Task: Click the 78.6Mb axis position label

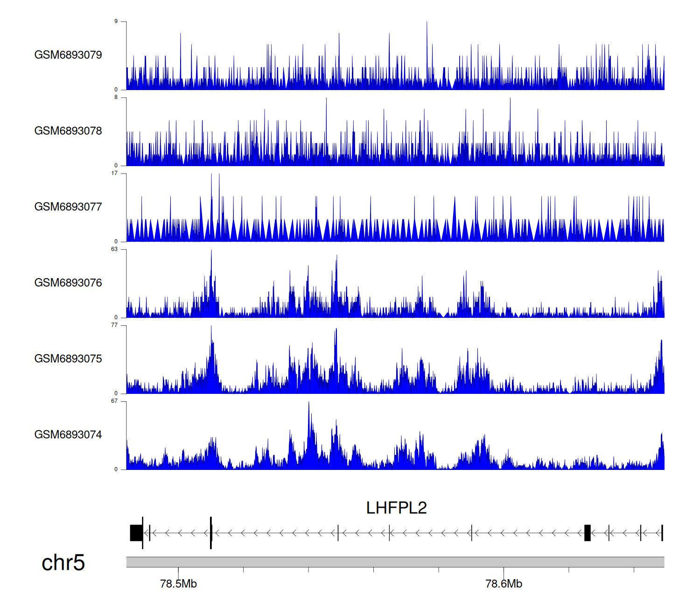Action: pyautogui.click(x=504, y=584)
